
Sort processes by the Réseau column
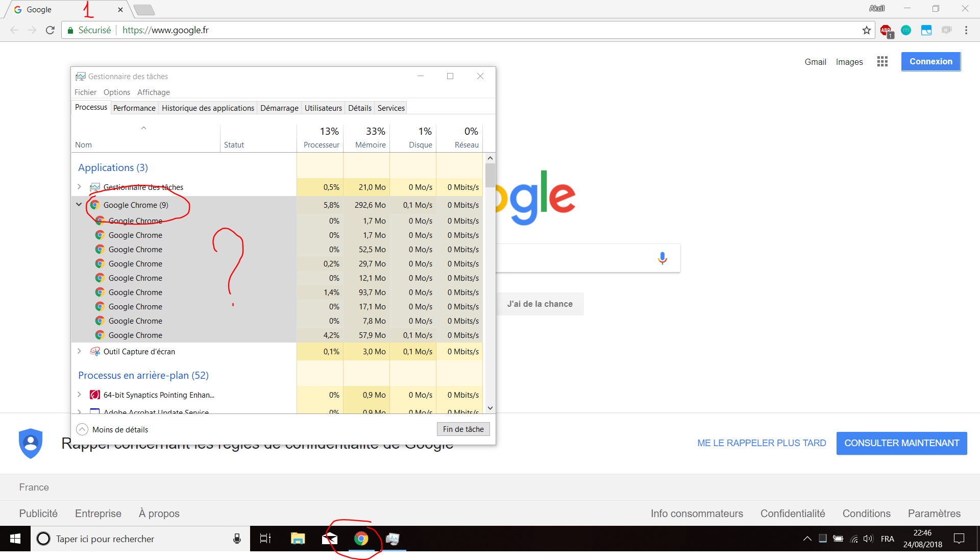pyautogui.click(x=459, y=138)
